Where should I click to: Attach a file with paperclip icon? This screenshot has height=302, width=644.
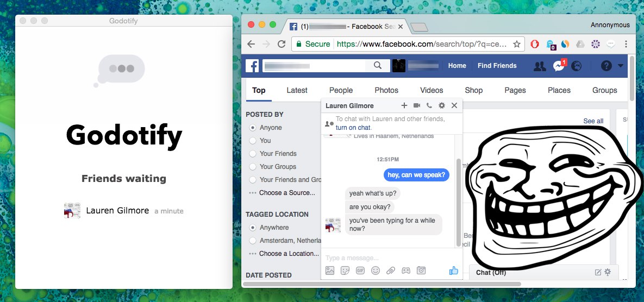(x=391, y=270)
